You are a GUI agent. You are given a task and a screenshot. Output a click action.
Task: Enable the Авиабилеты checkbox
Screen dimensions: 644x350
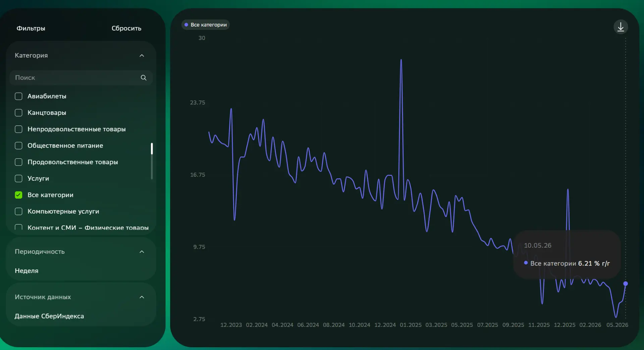tap(19, 96)
